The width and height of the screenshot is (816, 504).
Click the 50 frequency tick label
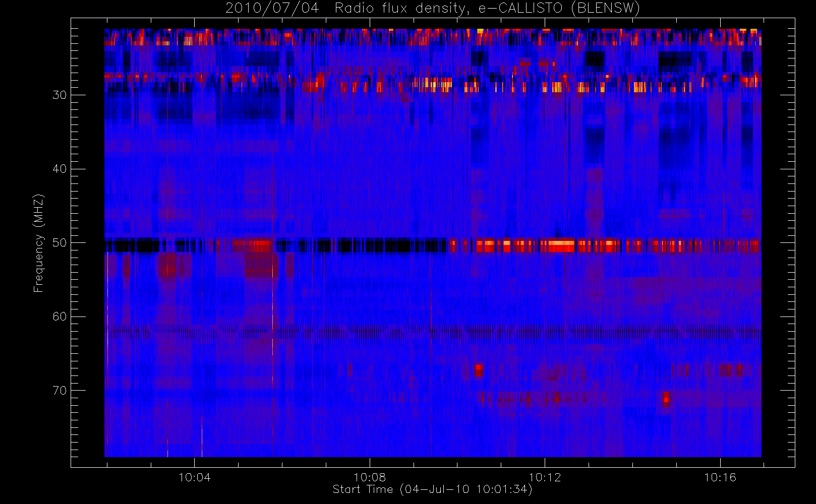pyautogui.click(x=60, y=243)
